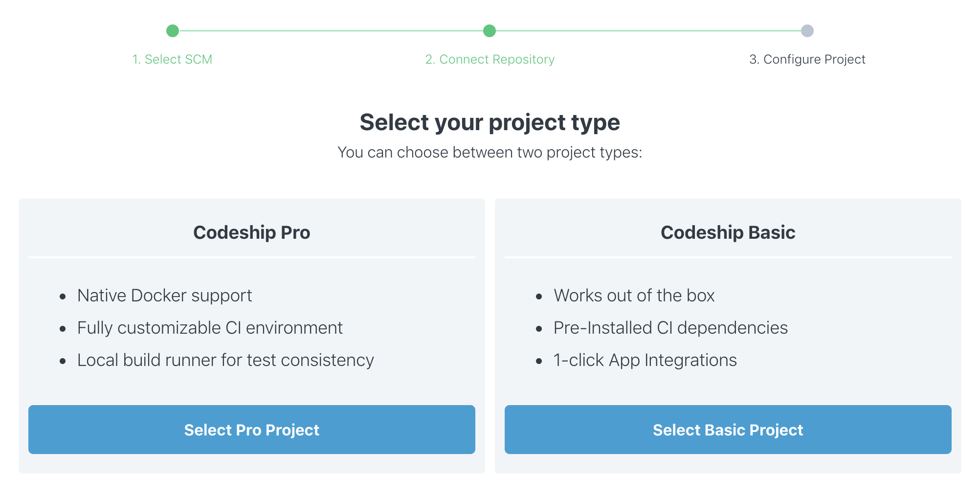This screenshot has width=980, height=501.
Task: Click the first green step circle
Action: pyautogui.click(x=173, y=31)
